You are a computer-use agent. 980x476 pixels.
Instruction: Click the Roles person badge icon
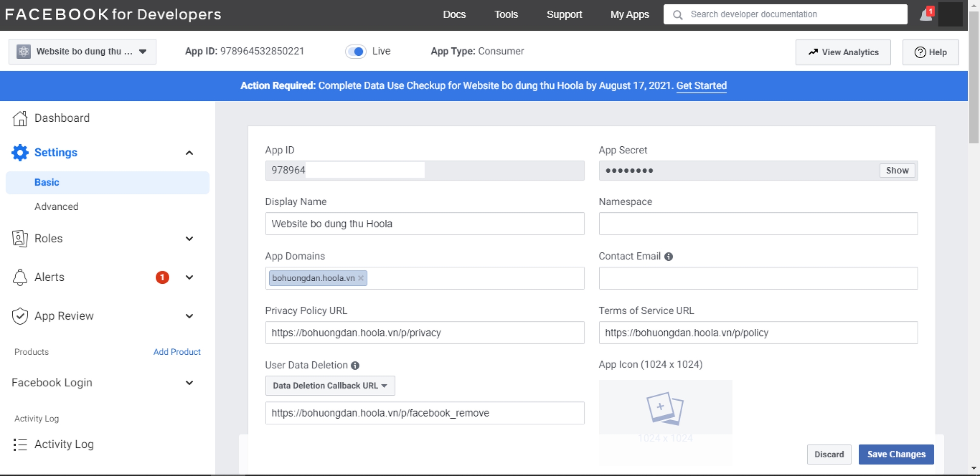pos(20,238)
